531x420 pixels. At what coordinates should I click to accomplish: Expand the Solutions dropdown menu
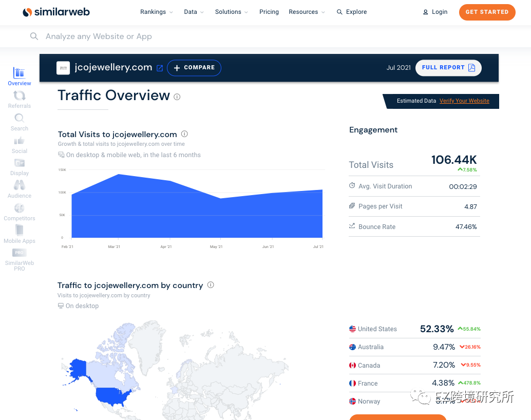(232, 12)
